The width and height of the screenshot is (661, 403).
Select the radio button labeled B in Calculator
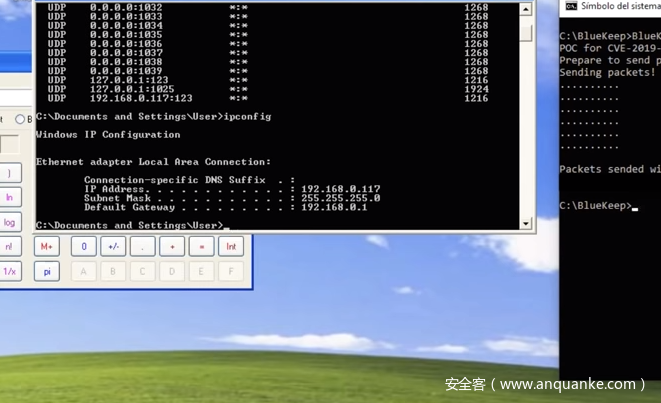20,119
